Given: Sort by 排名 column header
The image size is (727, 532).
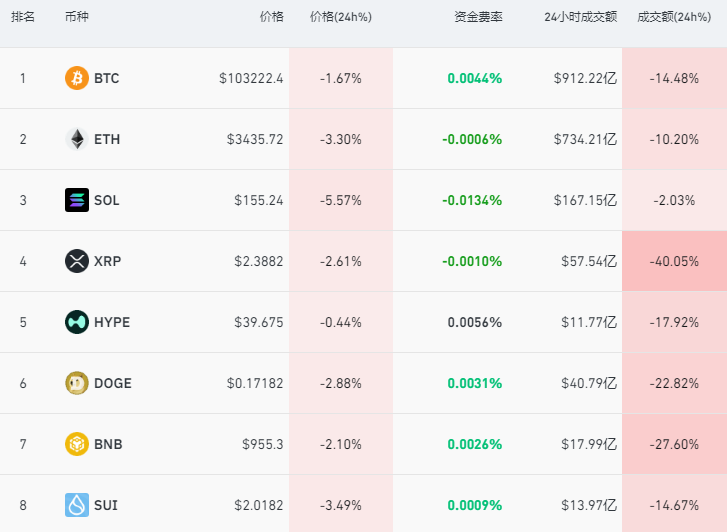Looking at the screenshot, I should pos(23,17).
